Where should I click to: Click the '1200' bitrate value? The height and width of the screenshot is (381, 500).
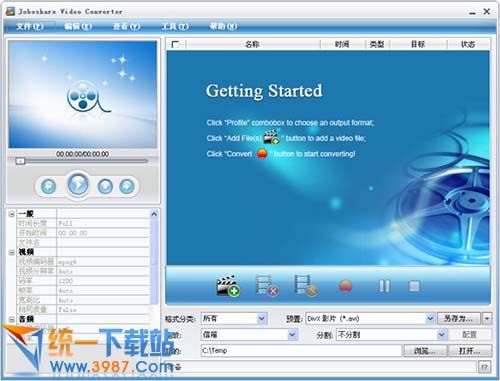(66, 281)
